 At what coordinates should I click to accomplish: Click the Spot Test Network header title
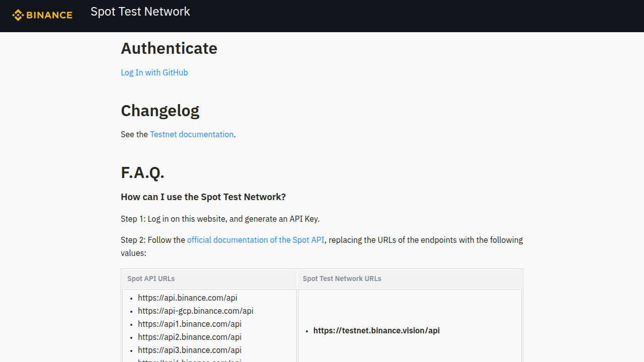[140, 12]
